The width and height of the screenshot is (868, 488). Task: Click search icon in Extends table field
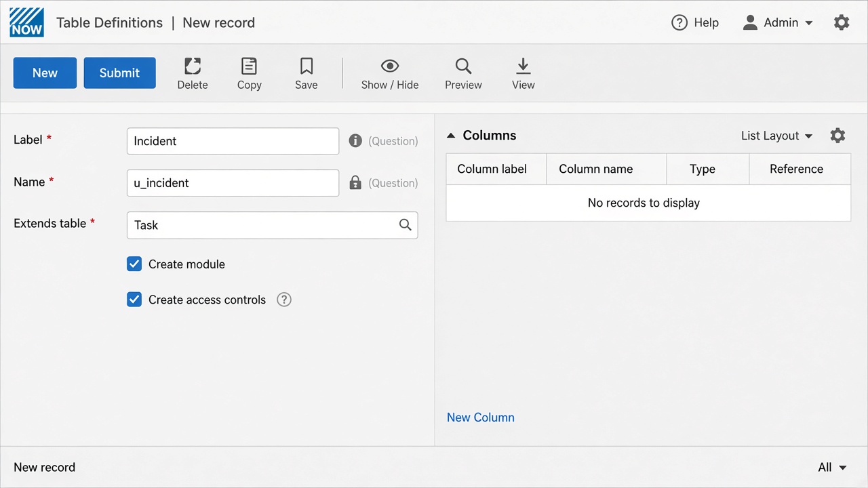point(405,225)
